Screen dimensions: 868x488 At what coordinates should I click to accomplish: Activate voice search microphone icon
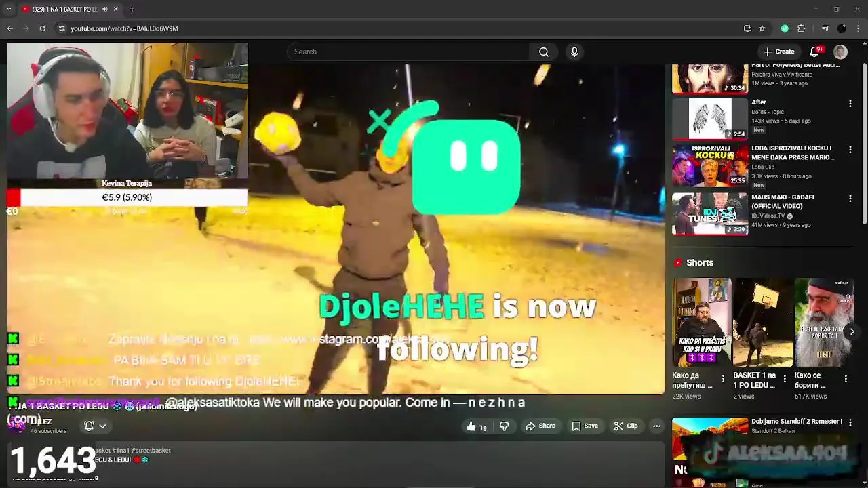tap(574, 52)
